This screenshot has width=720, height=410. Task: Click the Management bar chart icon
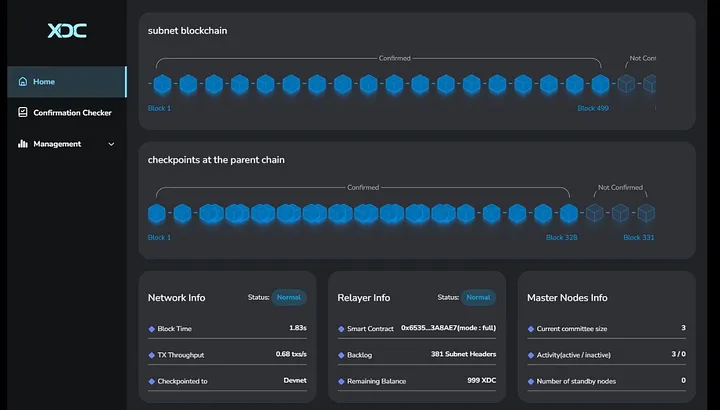pyautogui.click(x=22, y=144)
